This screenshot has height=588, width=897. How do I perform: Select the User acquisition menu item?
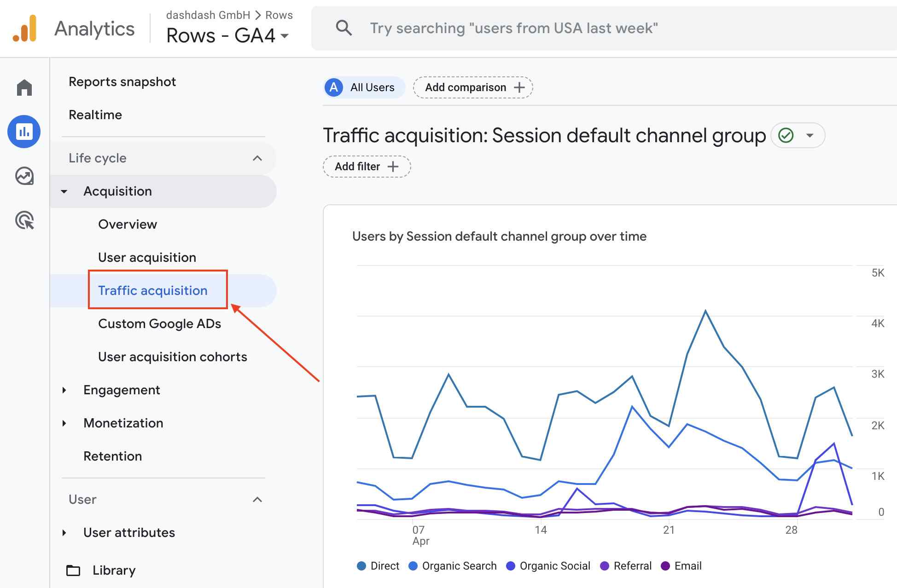(147, 257)
